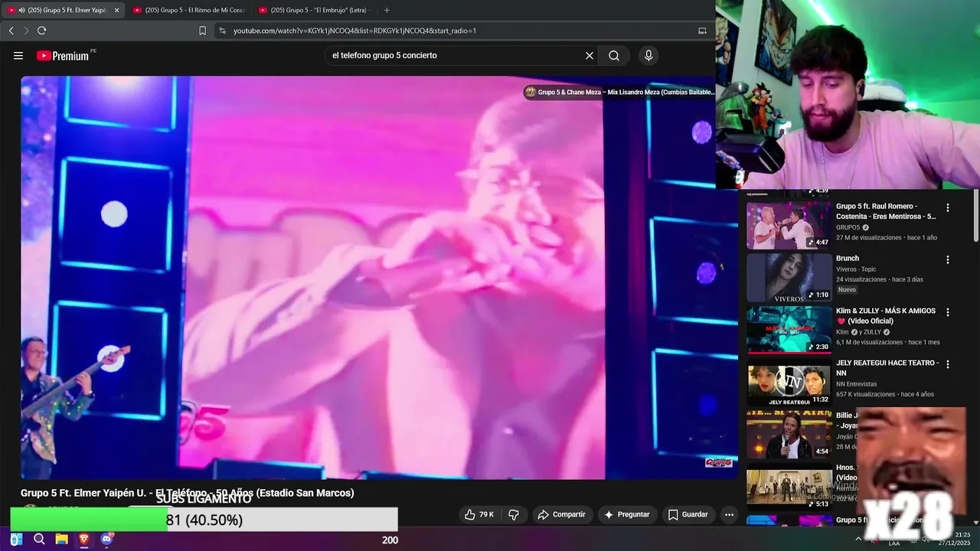Open the cast/picture-in-picture icon in address bar
The width and height of the screenshot is (980, 551).
702,31
